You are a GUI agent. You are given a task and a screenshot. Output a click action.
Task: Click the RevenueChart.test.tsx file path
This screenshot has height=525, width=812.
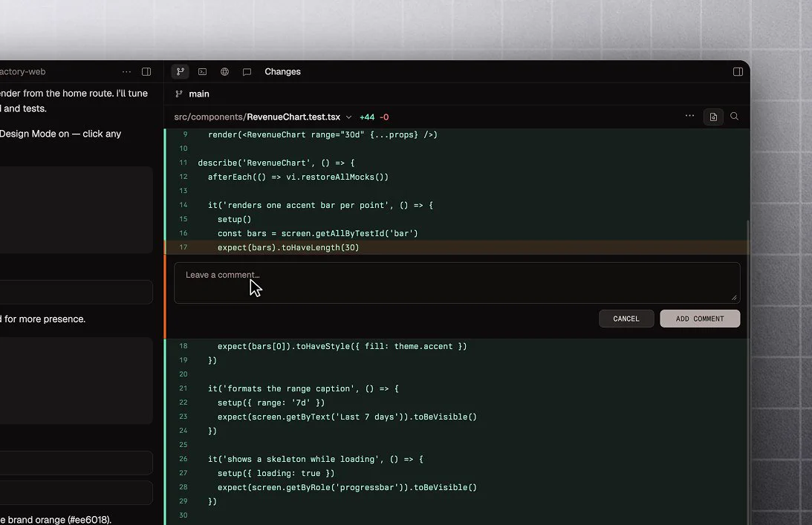[x=257, y=117]
